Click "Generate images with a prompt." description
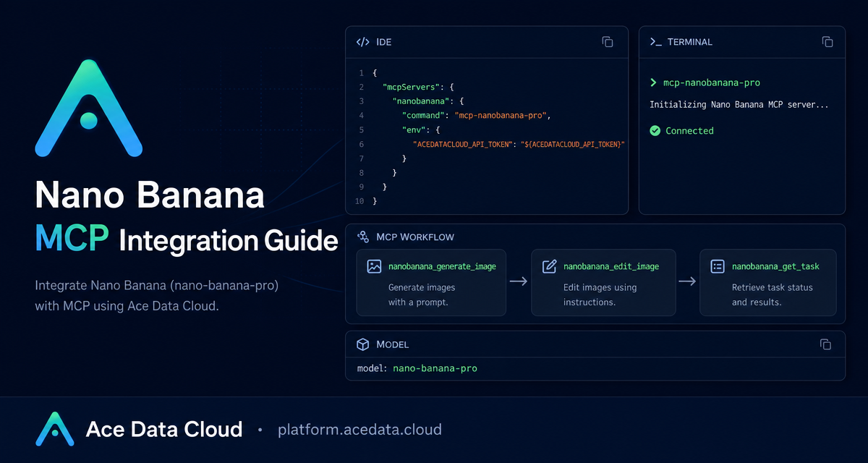Screen dimensions: 868x463 [422, 295]
